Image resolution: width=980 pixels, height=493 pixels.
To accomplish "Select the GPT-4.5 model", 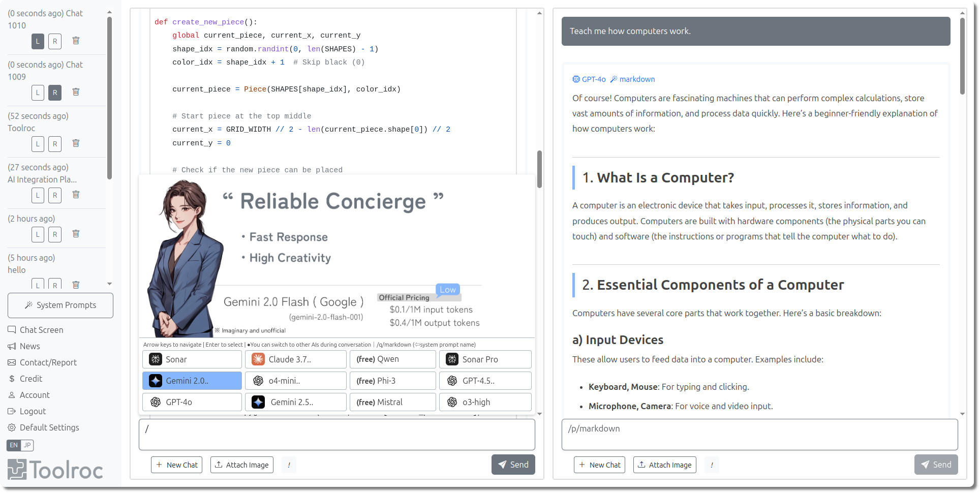I will tap(485, 381).
